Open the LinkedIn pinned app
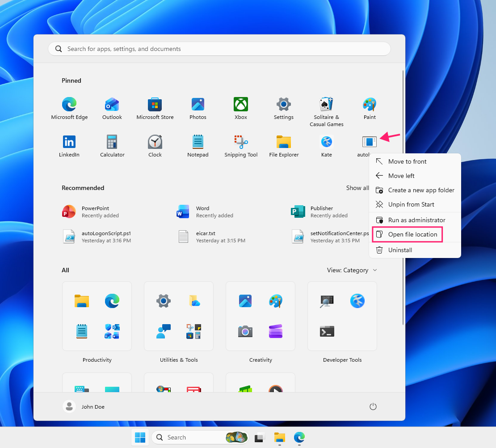 point(69,146)
